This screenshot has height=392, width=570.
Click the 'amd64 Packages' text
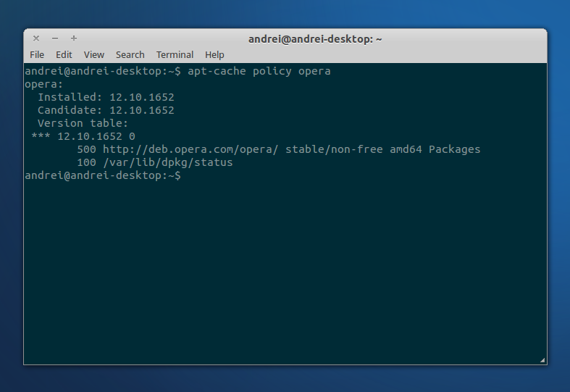435,149
